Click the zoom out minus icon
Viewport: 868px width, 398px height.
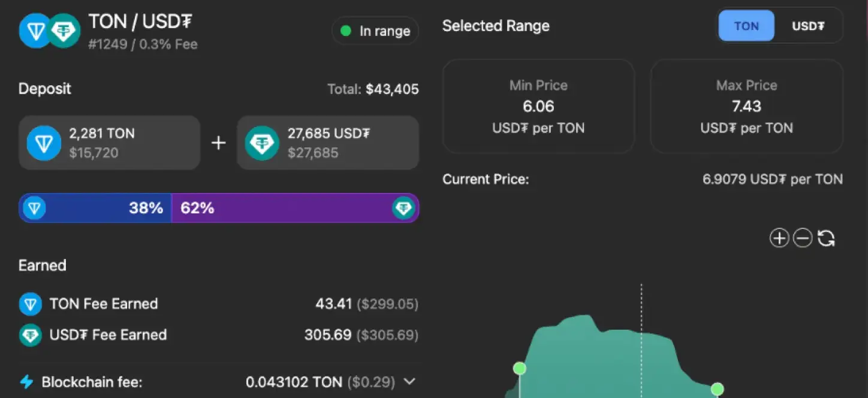(803, 239)
